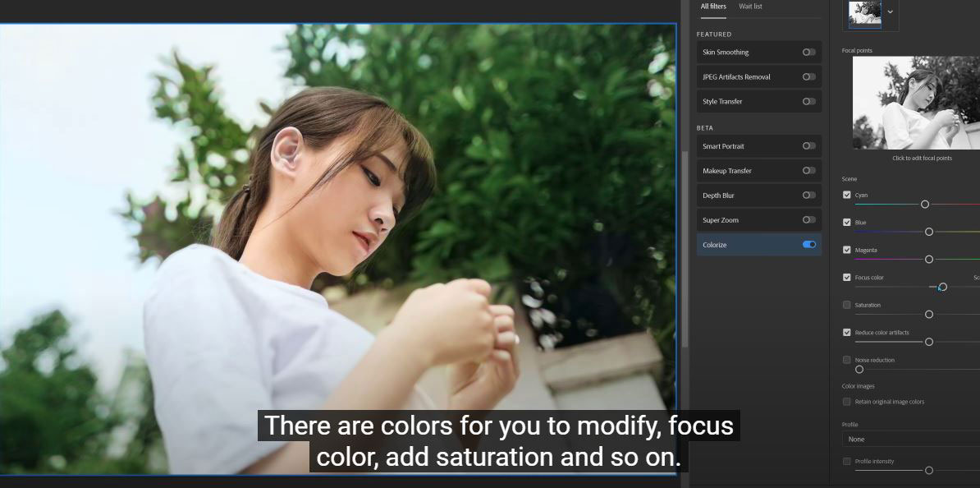This screenshot has width=980, height=488.
Task: Enable the Super Zoom toggle
Action: tap(808, 220)
